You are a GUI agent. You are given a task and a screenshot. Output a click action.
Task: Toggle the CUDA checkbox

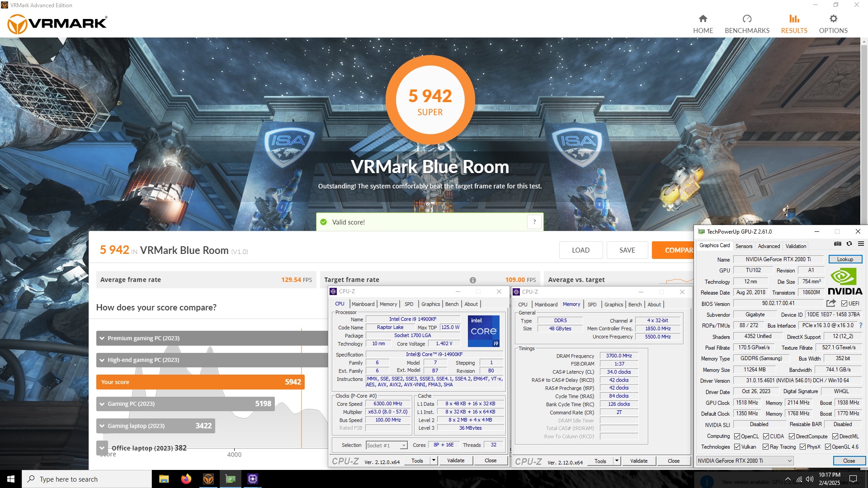[766, 436]
